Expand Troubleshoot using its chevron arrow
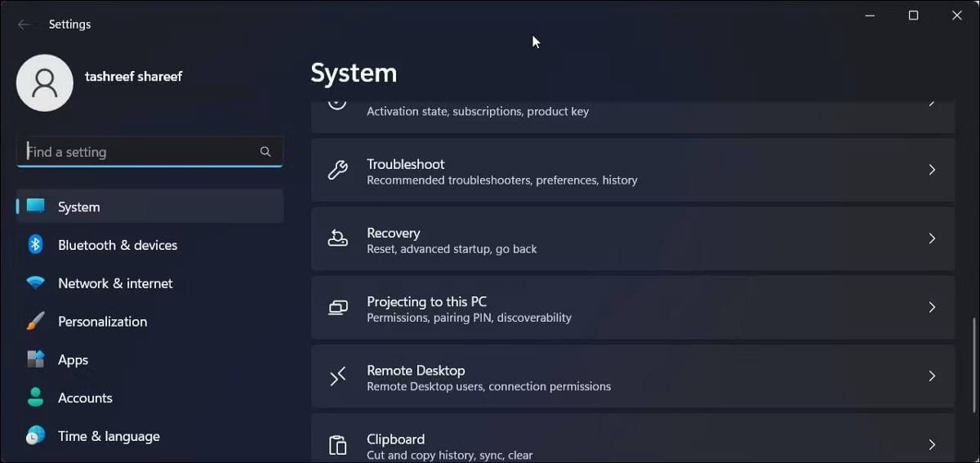The width and height of the screenshot is (980, 463). tap(932, 170)
